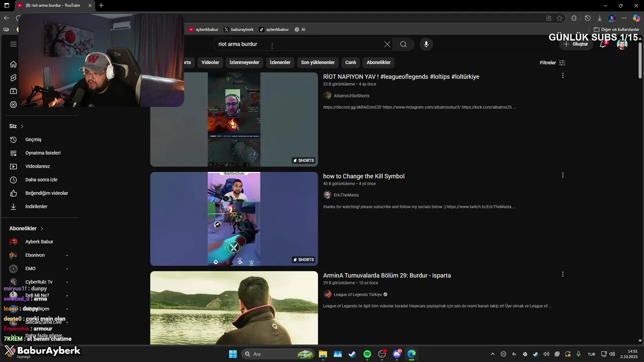Clear the search text with the X icon
The image size is (644, 362).
[387, 44]
